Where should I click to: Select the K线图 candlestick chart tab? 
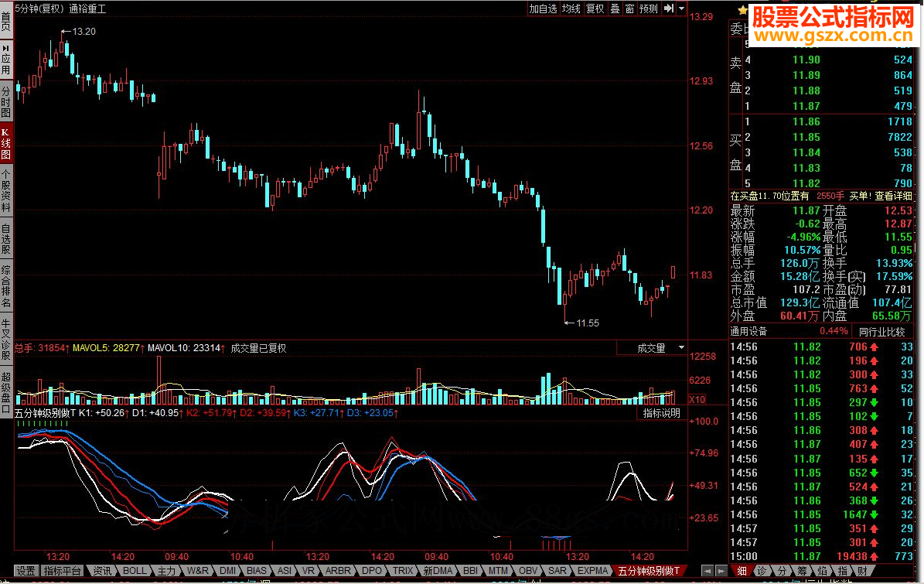(x=6, y=144)
